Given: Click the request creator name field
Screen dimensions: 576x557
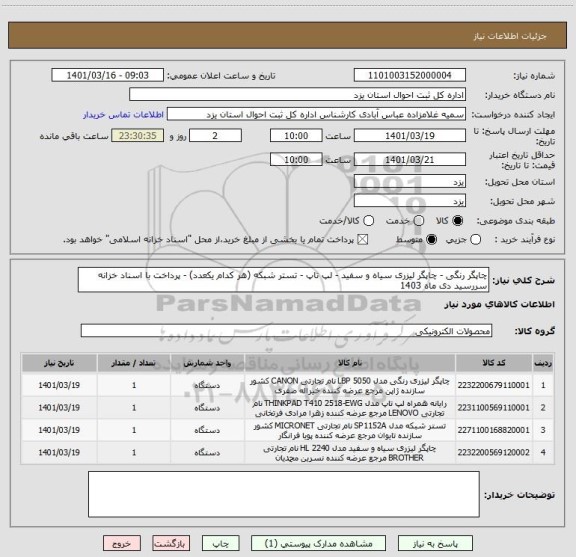Looking at the screenshot, I should [x=316, y=114].
